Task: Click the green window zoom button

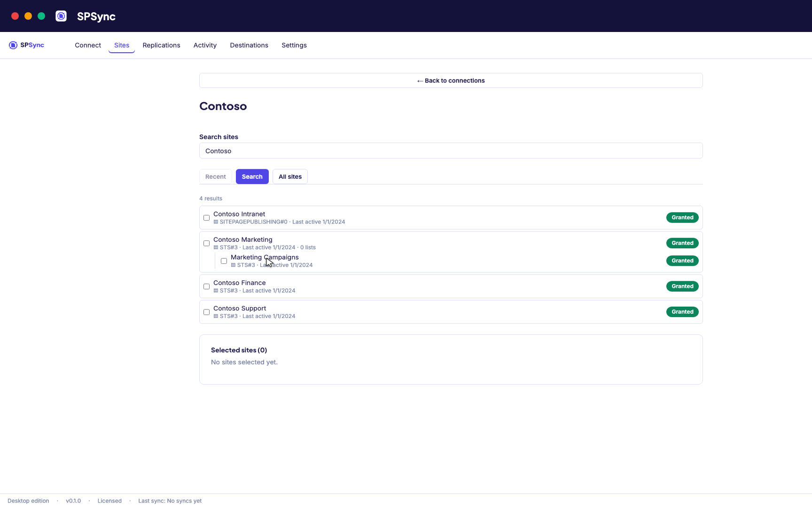Action: click(41, 16)
